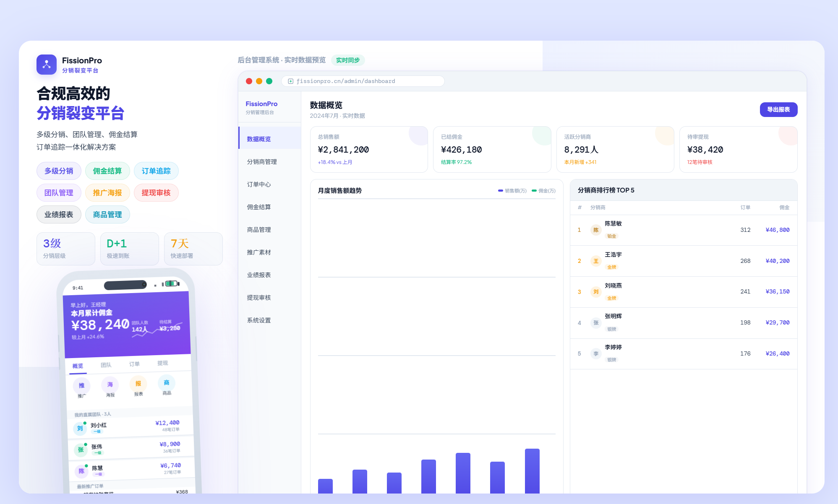838x504 pixels.
Task: Open the 报 report icon in phone
Action: click(x=138, y=384)
